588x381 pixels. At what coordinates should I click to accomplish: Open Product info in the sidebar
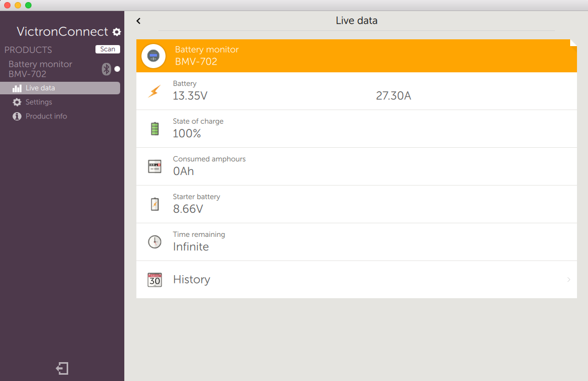[46, 116]
